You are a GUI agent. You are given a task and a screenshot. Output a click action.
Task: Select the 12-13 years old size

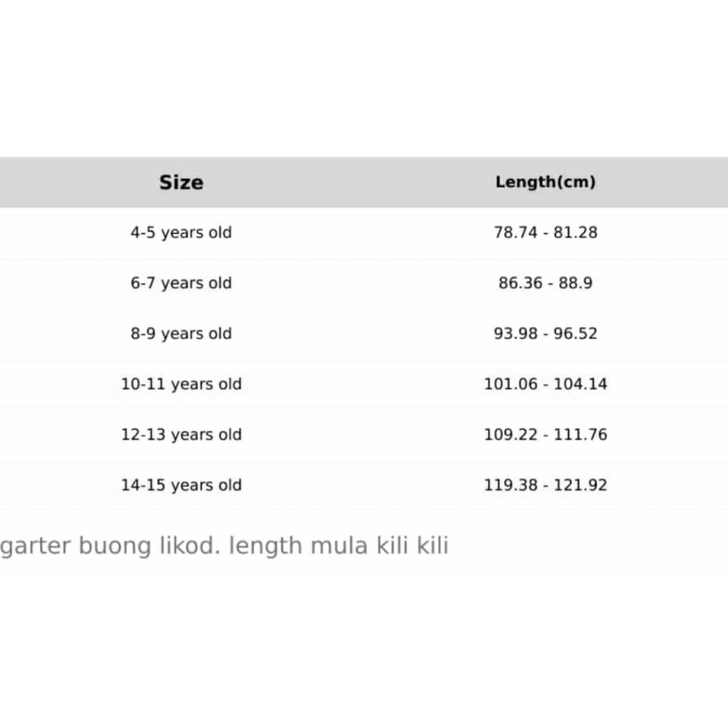tap(181, 434)
